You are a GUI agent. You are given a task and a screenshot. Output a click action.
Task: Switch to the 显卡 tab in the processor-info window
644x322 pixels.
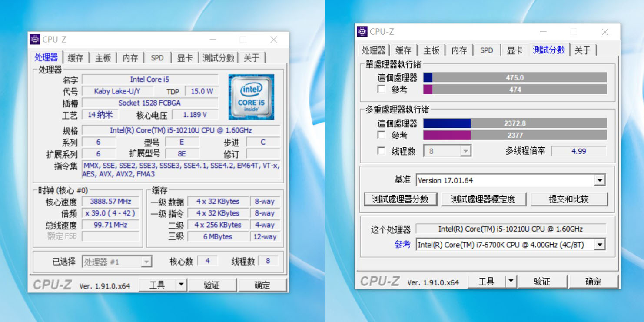click(185, 58)
